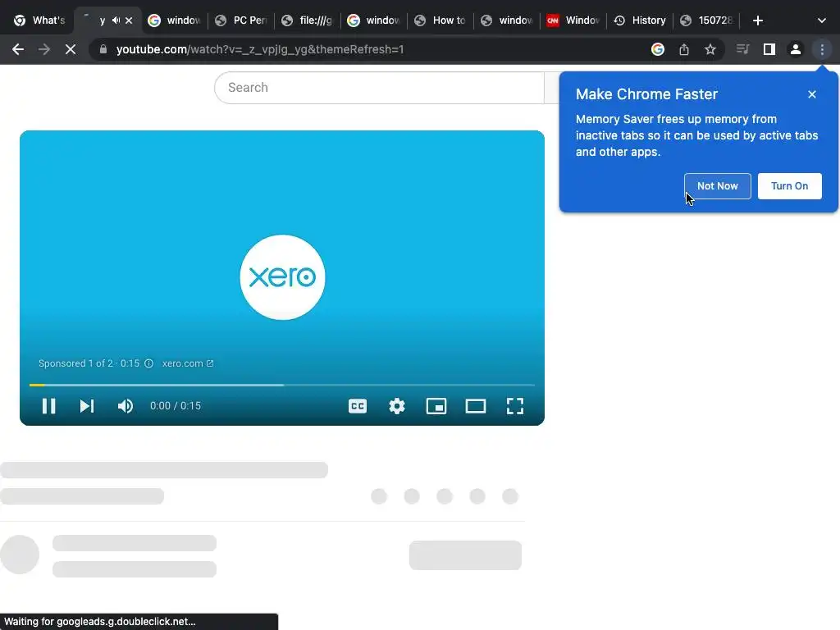
Task: Dismiss the Make Chrome Faster popup
Action: pos(811,94)
